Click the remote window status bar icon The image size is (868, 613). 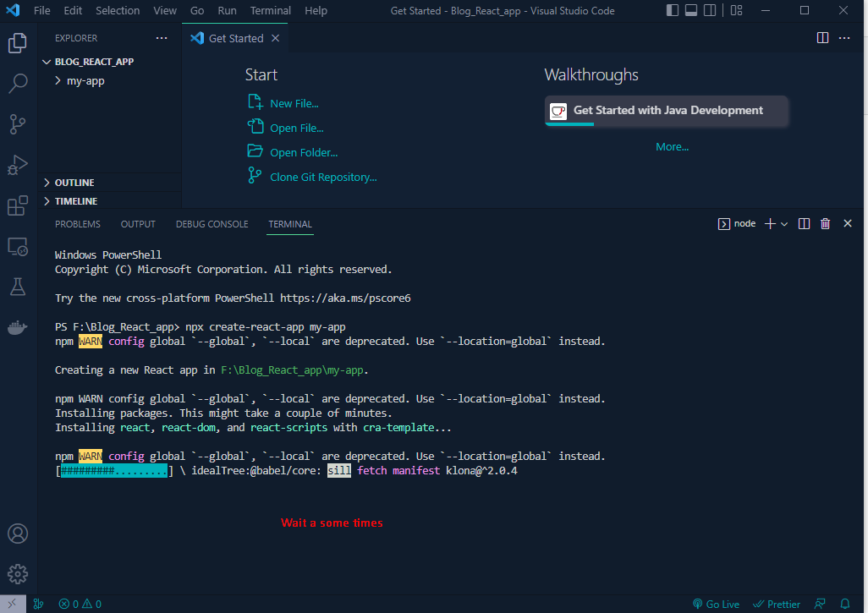(12, 605)
